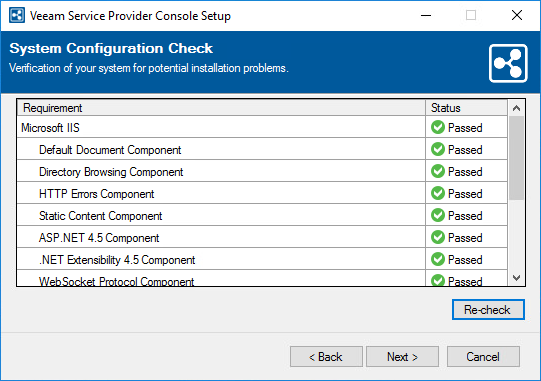Click Passed status text for HTTP Errors Component
541x381 pixels.
(465, 194)
